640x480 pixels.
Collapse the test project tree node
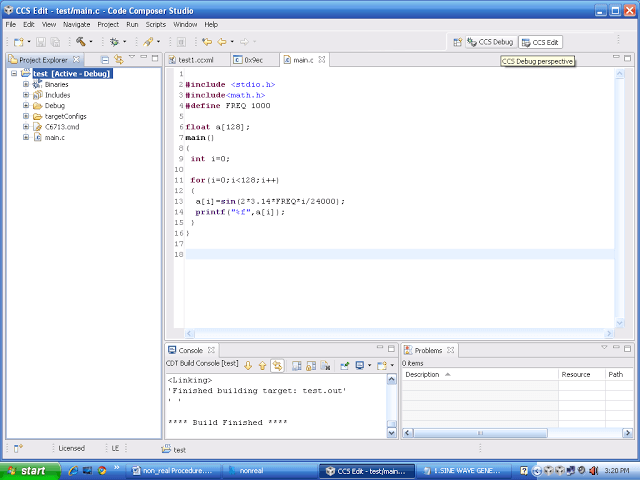[14, 73]
